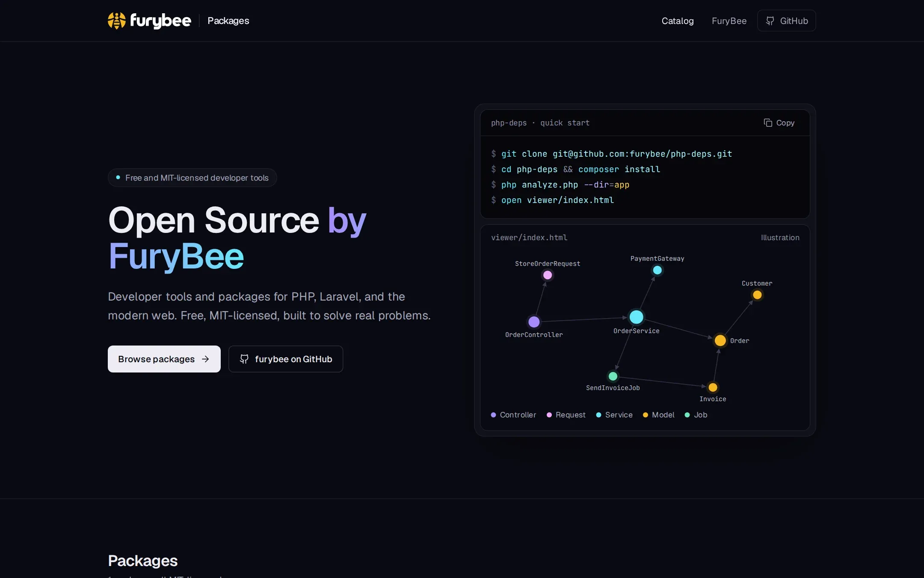Click the 'viewer/index.html' panel title
The height and width of the screenshot is (578, 924).
529,238
